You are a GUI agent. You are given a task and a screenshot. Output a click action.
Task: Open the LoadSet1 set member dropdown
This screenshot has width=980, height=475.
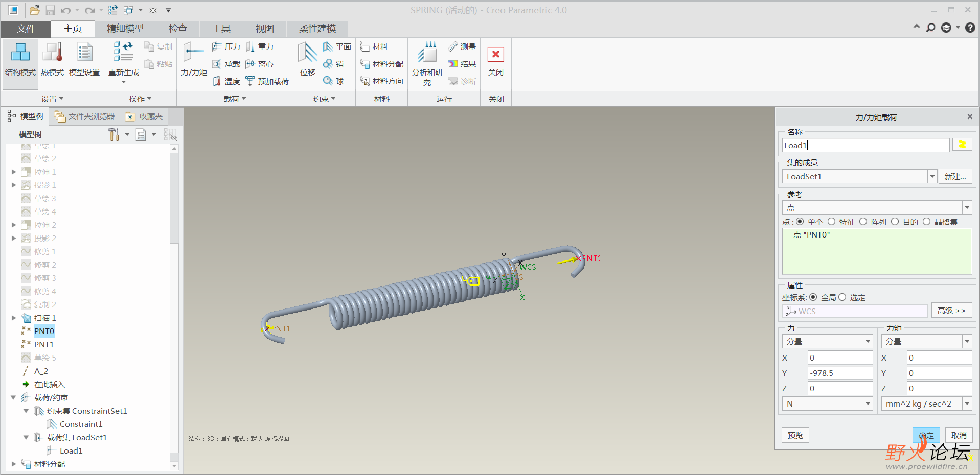pyautogui.click(x=932, y=176)
